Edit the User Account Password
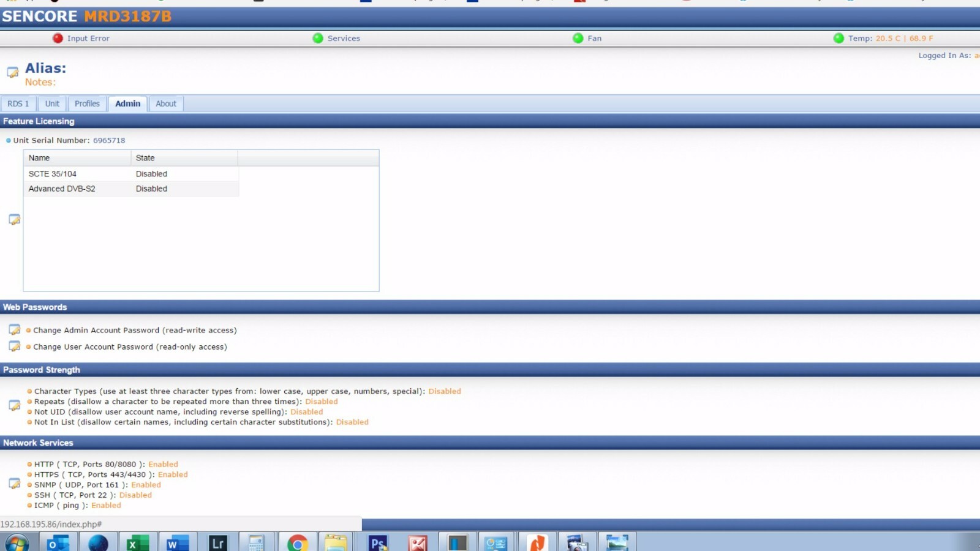Viewport: 980px width, 551px height. click(x=15, y=346)
